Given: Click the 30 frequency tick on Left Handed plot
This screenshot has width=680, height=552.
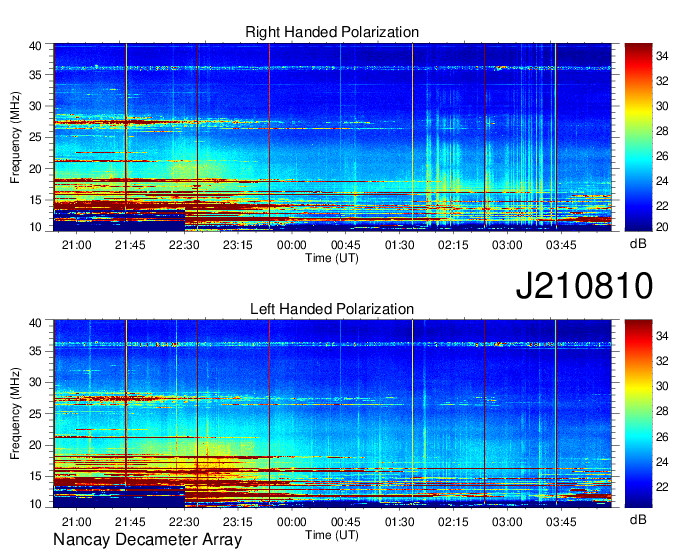Looking at the screenshot, I should 35,382.
